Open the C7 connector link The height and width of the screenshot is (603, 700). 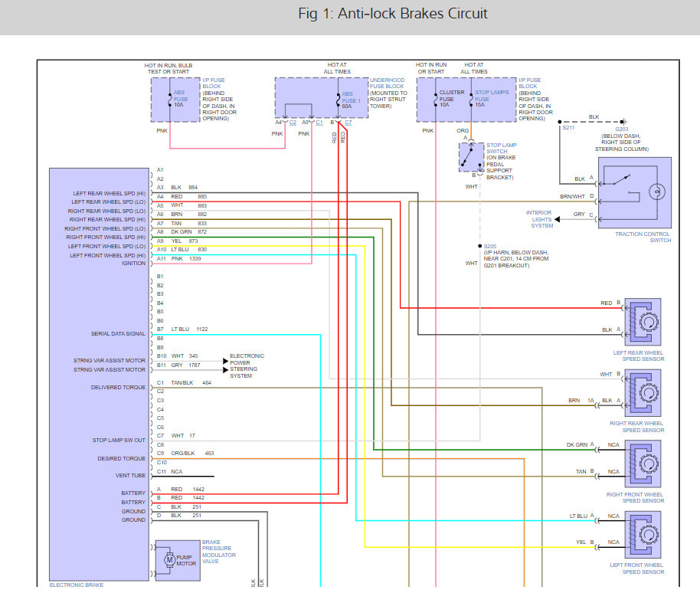coord(348,123)
